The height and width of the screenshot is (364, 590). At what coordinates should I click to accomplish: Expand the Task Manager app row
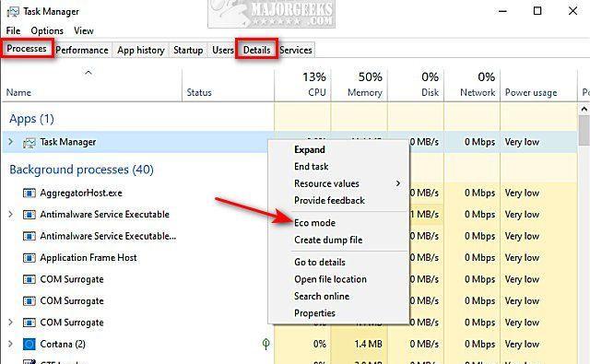(10, 142)
